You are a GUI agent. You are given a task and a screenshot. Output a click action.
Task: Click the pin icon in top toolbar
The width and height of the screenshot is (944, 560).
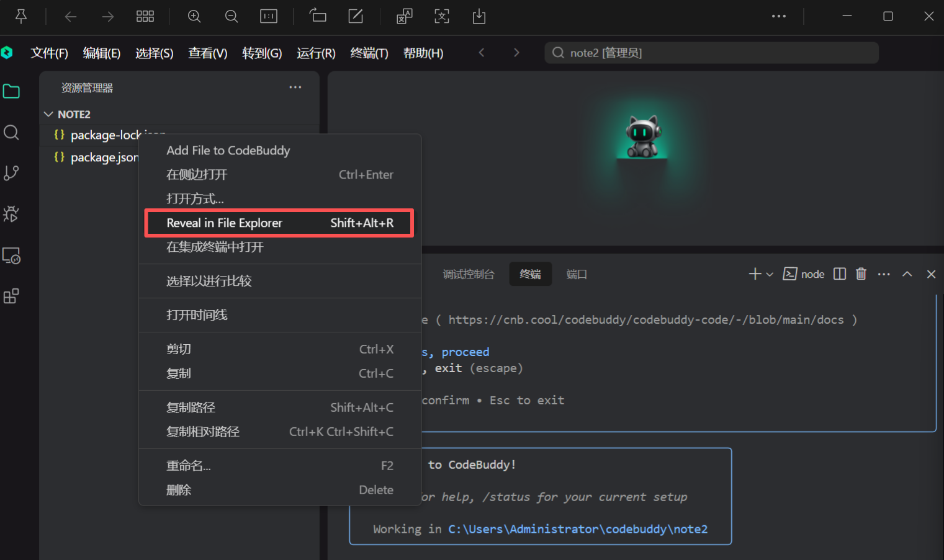[21, 17]
